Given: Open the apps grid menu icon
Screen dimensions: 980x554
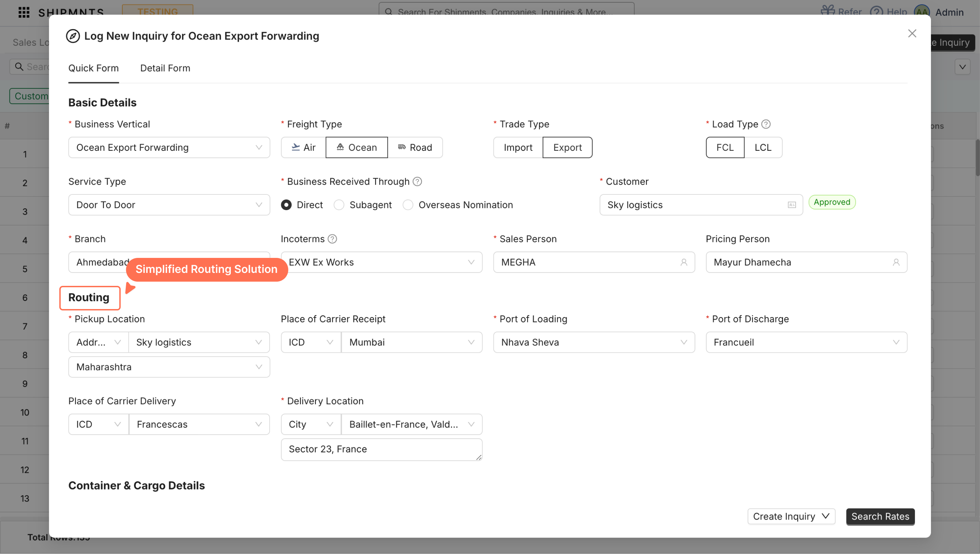Looking at the screenshot, I should [x=24, y=12].
